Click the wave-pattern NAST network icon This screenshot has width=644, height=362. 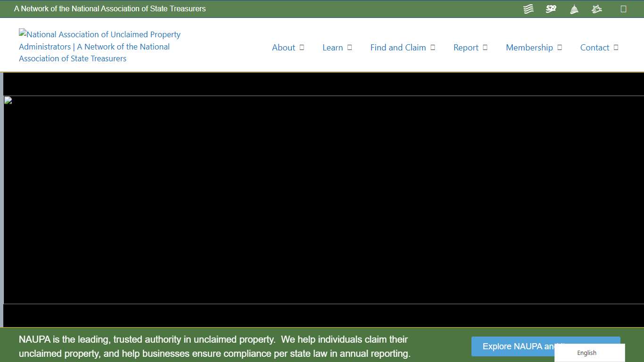click(x=528, y=8)
